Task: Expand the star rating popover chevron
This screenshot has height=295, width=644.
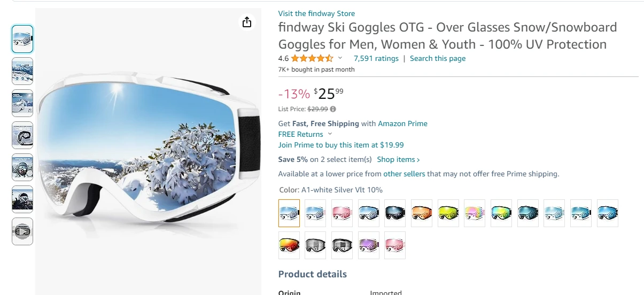Action: [x=340, y=58]
